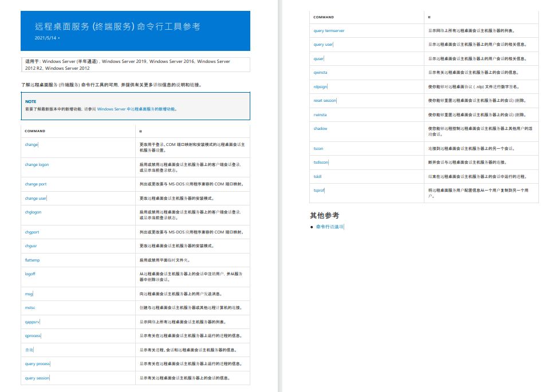Open the query user link
Viewport: 559px width, 392px height.
tap(324, 45)
